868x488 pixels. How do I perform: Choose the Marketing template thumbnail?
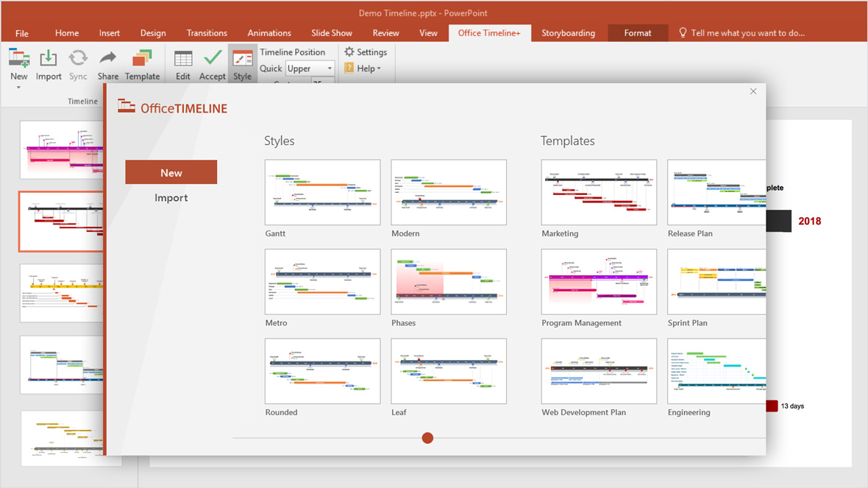(599, 192)
